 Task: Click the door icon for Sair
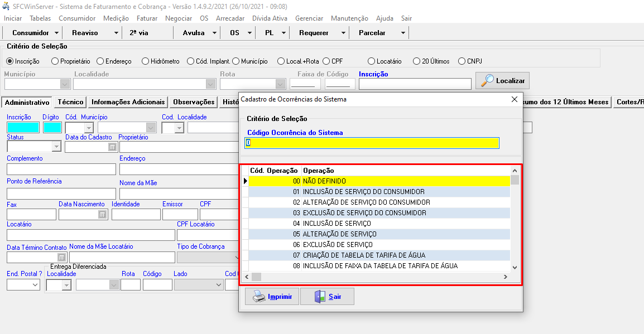319,297
